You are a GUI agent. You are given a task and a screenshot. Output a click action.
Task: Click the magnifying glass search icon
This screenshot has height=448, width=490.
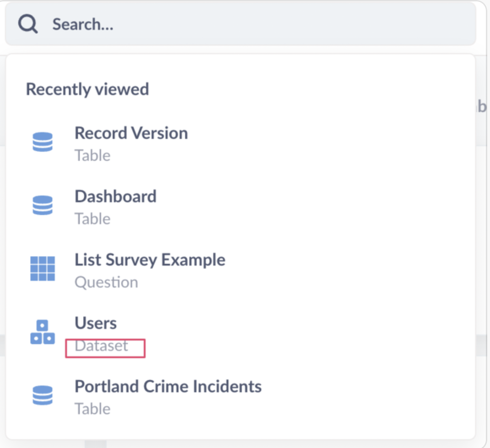click(x=27, y=23)
